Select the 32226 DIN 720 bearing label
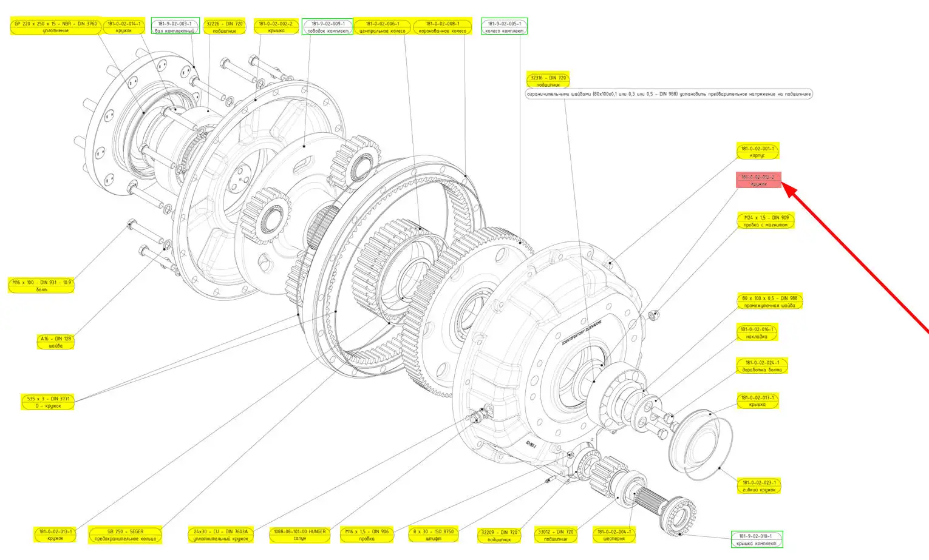The image size is (929, 560). pos(224,27)
